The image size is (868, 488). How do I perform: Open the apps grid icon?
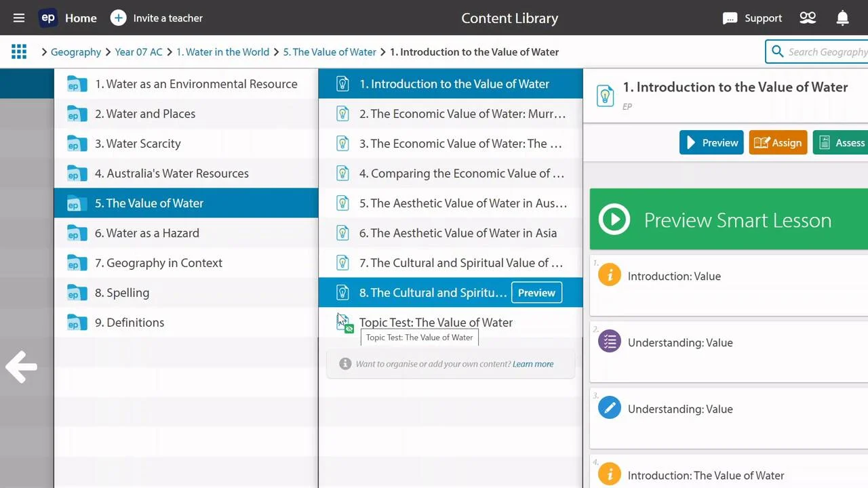[x=19, y=52]
